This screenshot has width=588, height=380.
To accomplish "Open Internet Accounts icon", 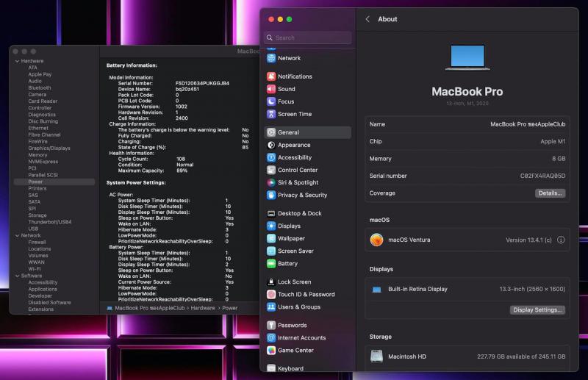I will (271, 337).
